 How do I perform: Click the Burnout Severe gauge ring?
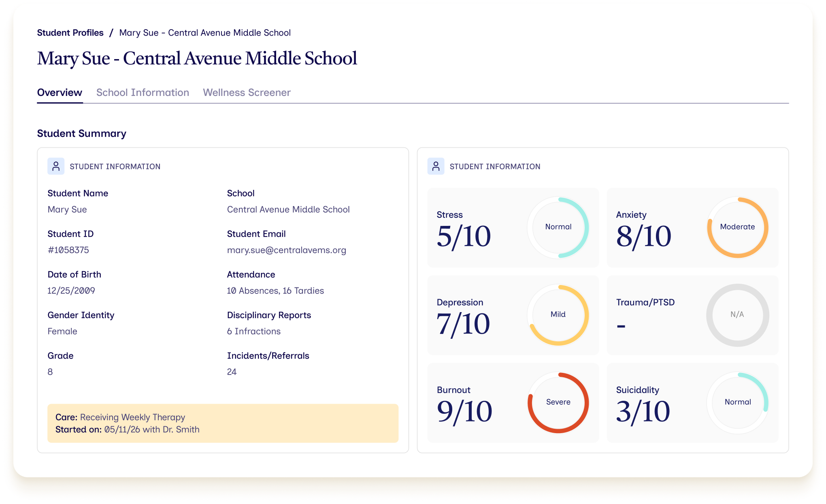tap(558, 403)
